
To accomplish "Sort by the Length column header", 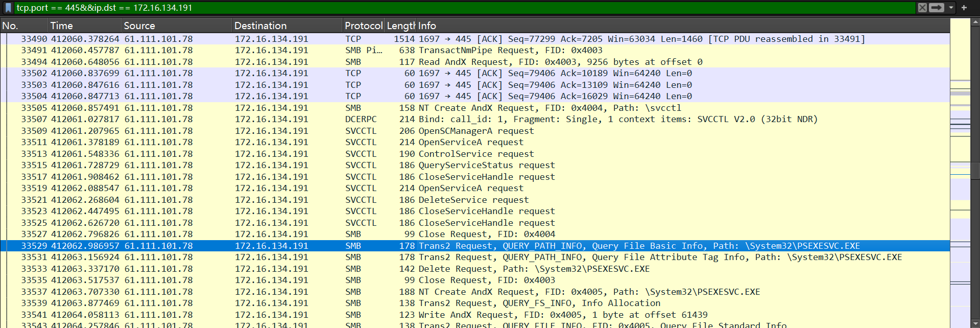I will tap(400, 26).
